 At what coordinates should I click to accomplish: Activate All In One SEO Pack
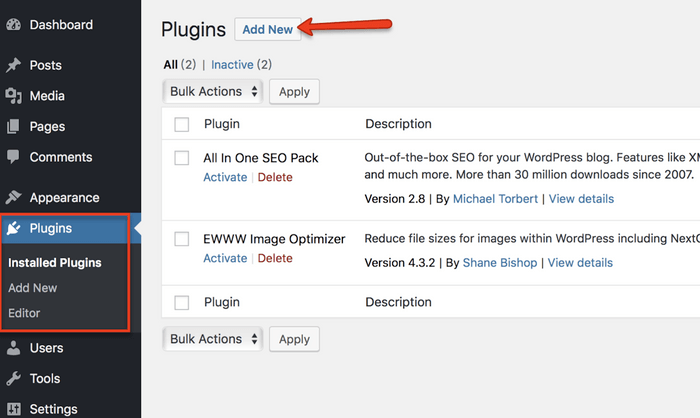coord(225,177)
